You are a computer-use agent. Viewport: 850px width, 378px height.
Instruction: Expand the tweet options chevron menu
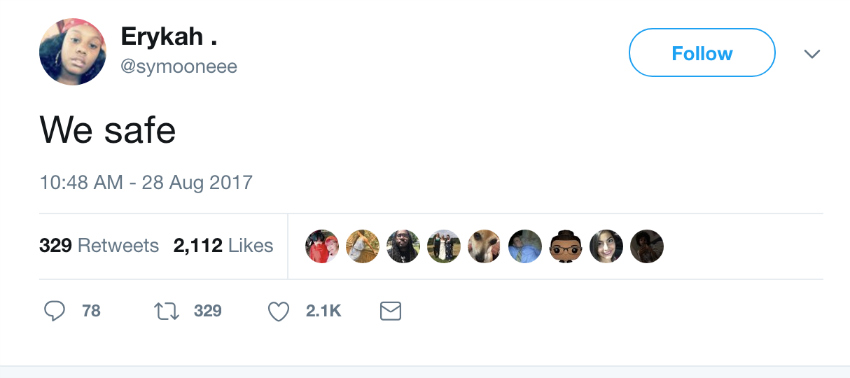[x=812, y=54]
